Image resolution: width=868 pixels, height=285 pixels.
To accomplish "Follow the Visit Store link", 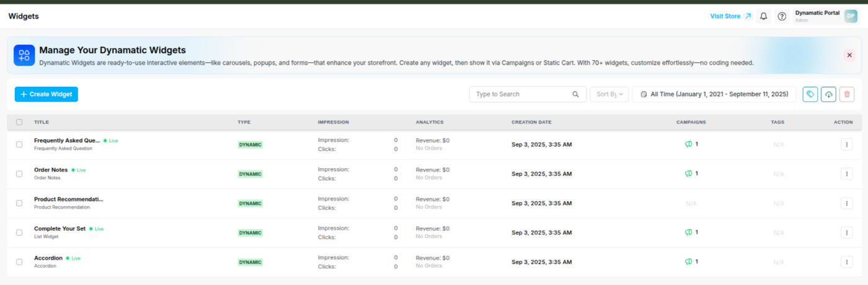I will click(x=730, y=16).
